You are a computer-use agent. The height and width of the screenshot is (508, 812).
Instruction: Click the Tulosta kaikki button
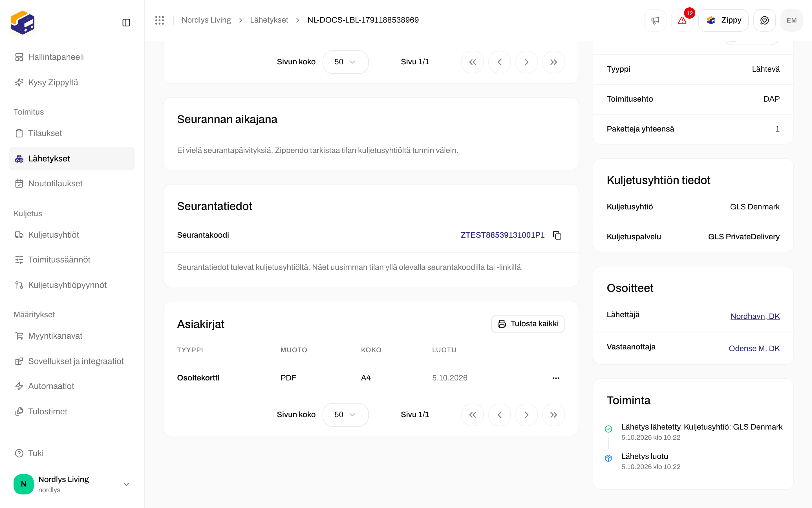click(528, 324)
